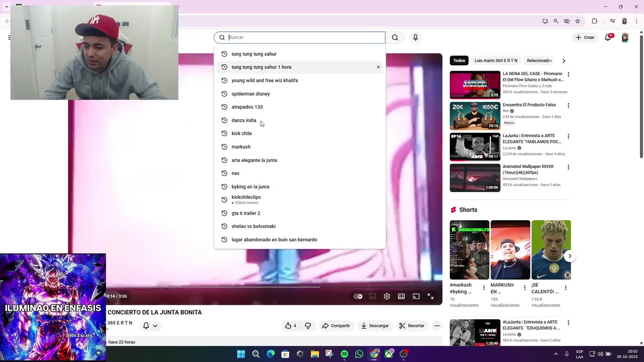Open WhatsApp from the taskbar

click(x=359, y=354)
